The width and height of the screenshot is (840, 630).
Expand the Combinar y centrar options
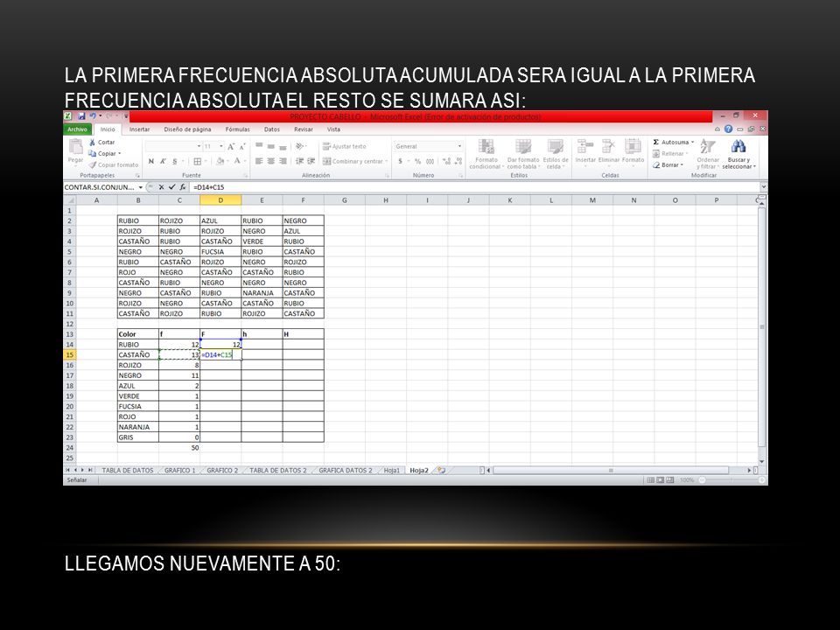coord(386,161)
